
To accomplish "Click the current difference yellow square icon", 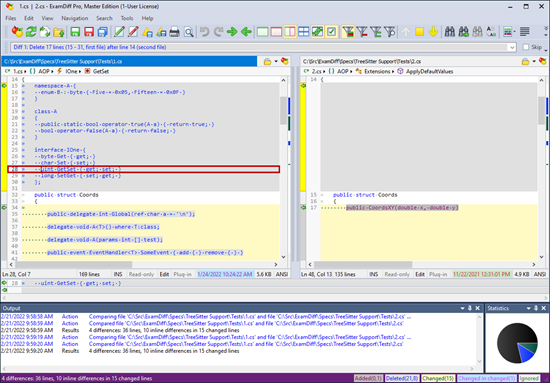I will click(419, 32).
